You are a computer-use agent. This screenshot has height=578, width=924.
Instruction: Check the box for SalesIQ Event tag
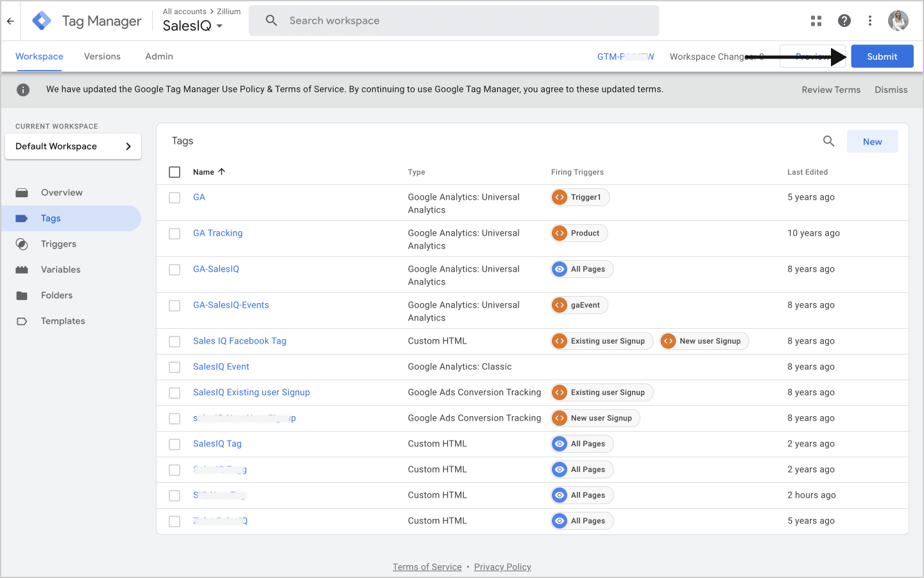coord(175,367)
